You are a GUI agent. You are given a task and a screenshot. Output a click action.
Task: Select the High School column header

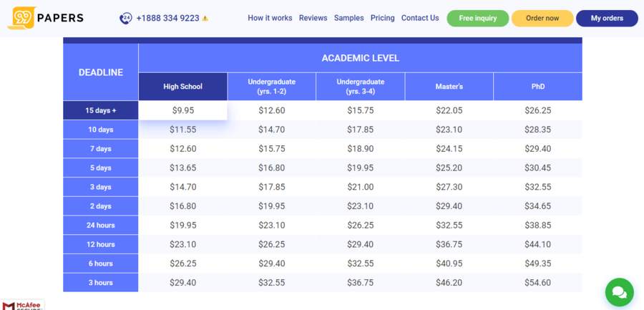tap(182, 87)
